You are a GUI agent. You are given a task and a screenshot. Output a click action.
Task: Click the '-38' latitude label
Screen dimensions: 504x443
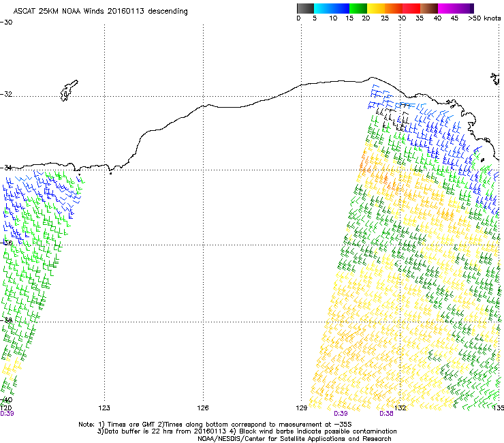[6, 320]
